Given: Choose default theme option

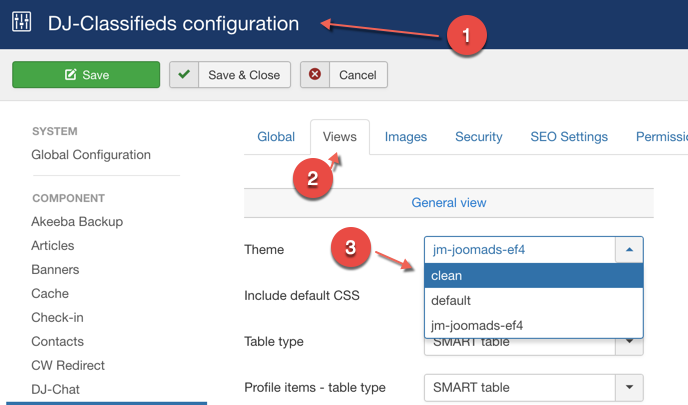Looking at the screenshot, I should (x=534, y=301).
